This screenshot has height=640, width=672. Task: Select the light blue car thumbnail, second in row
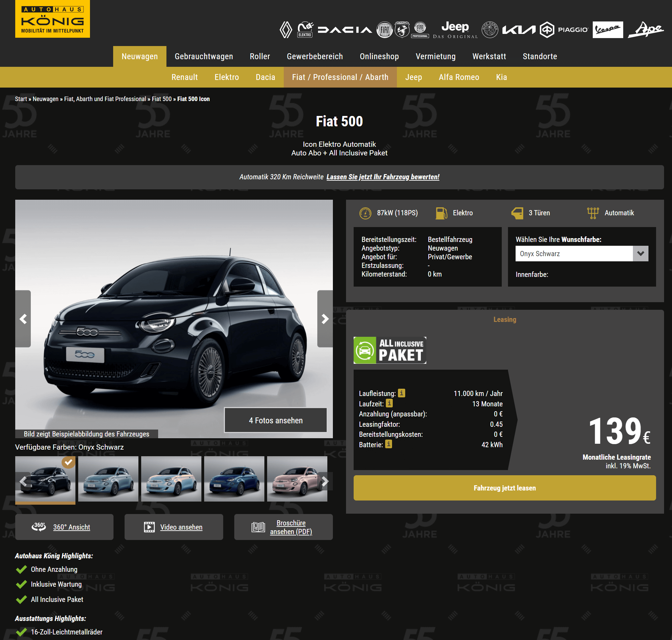[x=108, y=479]
